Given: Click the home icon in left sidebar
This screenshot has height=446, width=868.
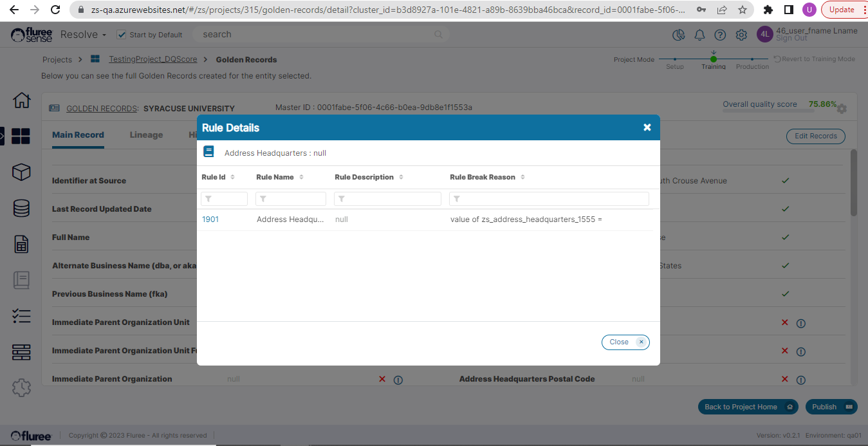Looking at the screenshot, I should click(x=21, y=100).
